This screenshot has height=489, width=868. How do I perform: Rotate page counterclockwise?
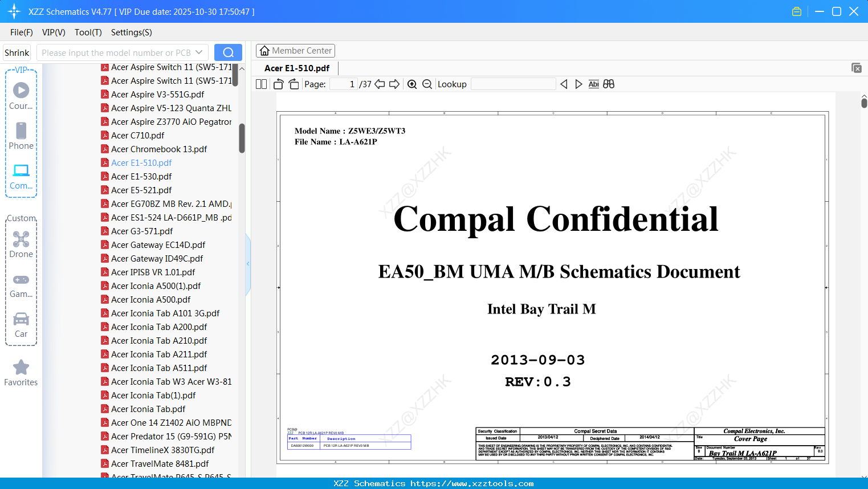tap(278, 84)
